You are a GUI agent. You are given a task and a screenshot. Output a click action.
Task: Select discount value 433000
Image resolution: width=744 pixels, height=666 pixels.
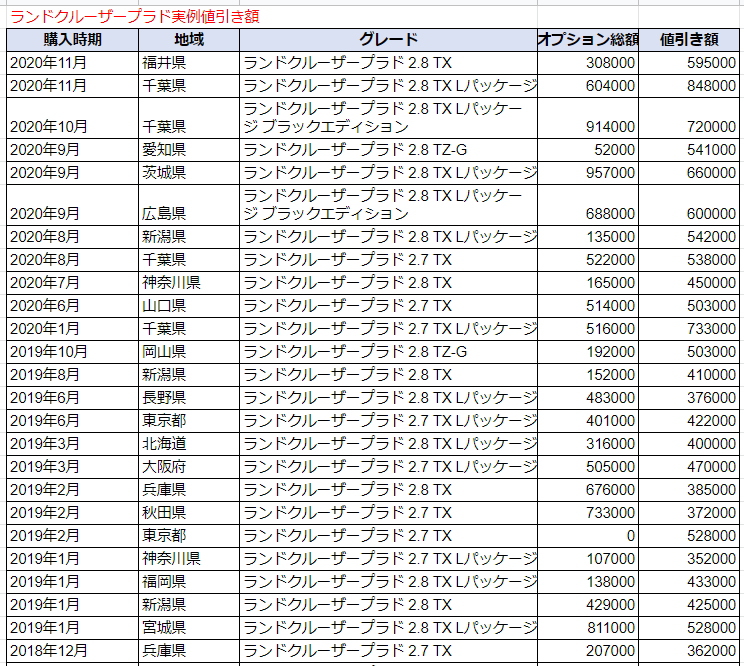point(689,582)
